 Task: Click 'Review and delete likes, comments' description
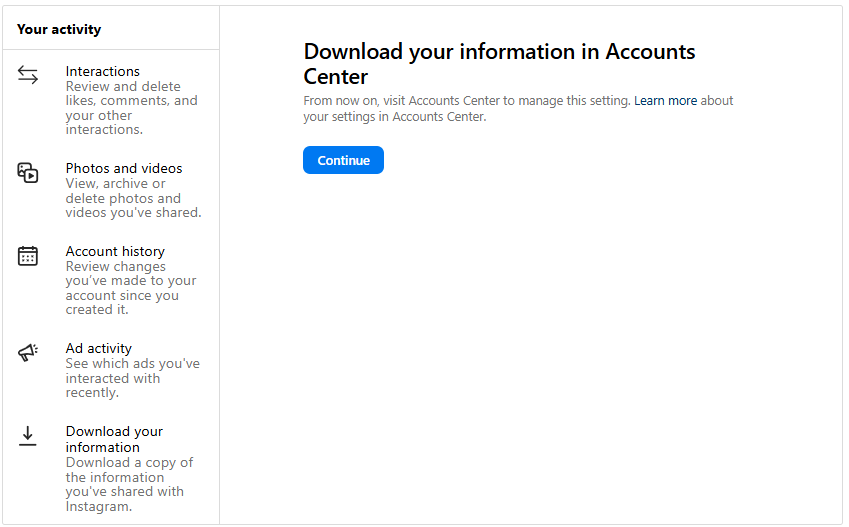point(132,108)
